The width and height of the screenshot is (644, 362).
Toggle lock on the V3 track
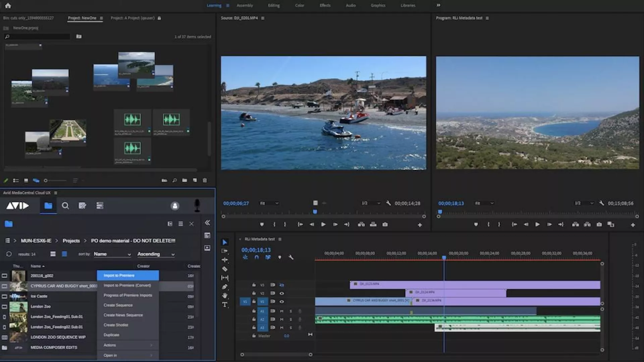click(x=254, y=285)
